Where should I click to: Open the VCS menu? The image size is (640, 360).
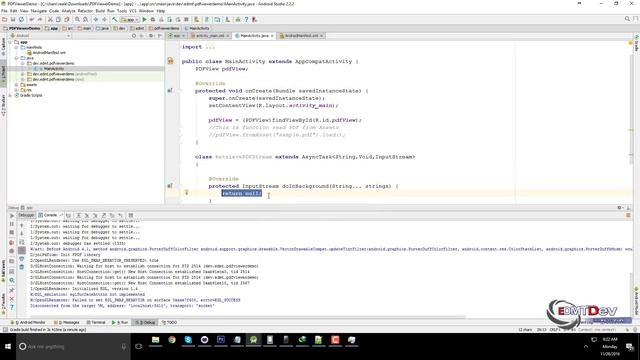pos(133,11)
